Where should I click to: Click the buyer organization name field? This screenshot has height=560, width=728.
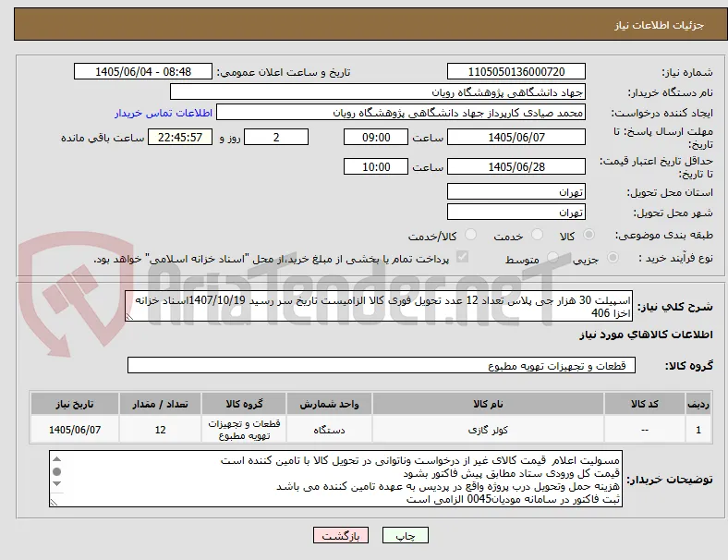(378, 91)
